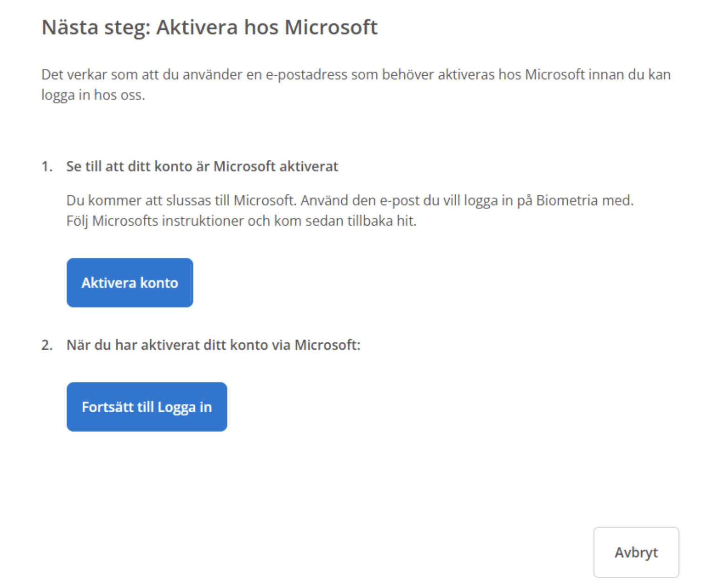Click the words Microsoft aktiverat in step one title
719x588 pixels.
[x=276, y=166]
